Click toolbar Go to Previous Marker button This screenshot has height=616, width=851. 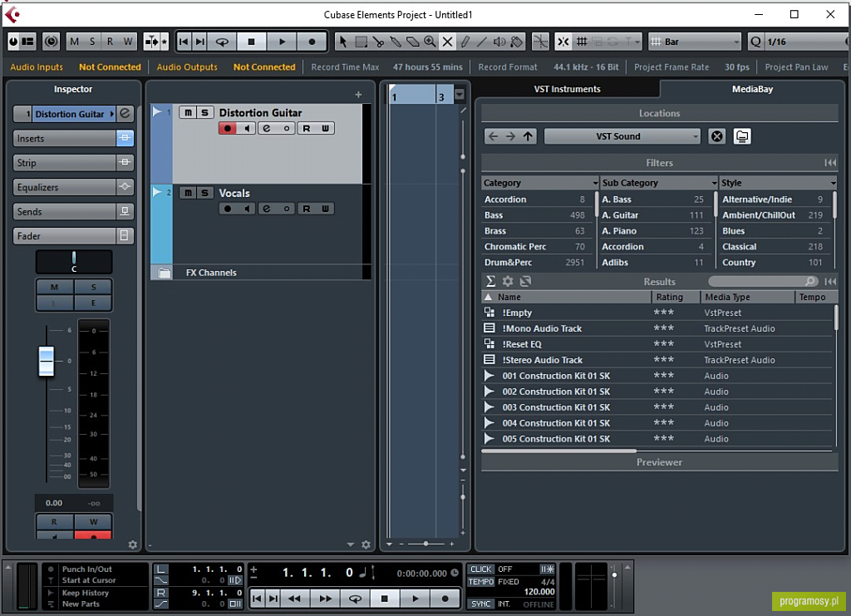click(x=184, y=42)
